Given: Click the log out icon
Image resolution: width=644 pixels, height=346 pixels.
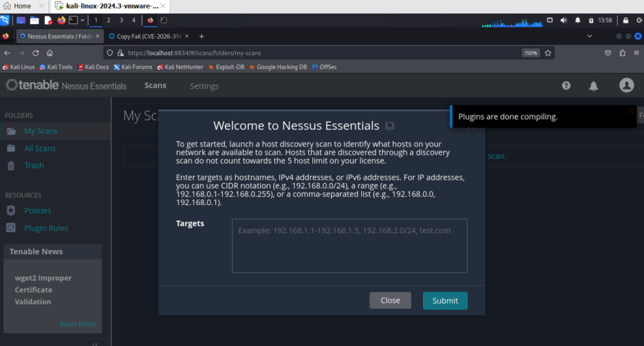Looking at the screenshot, I should [639, 20].
